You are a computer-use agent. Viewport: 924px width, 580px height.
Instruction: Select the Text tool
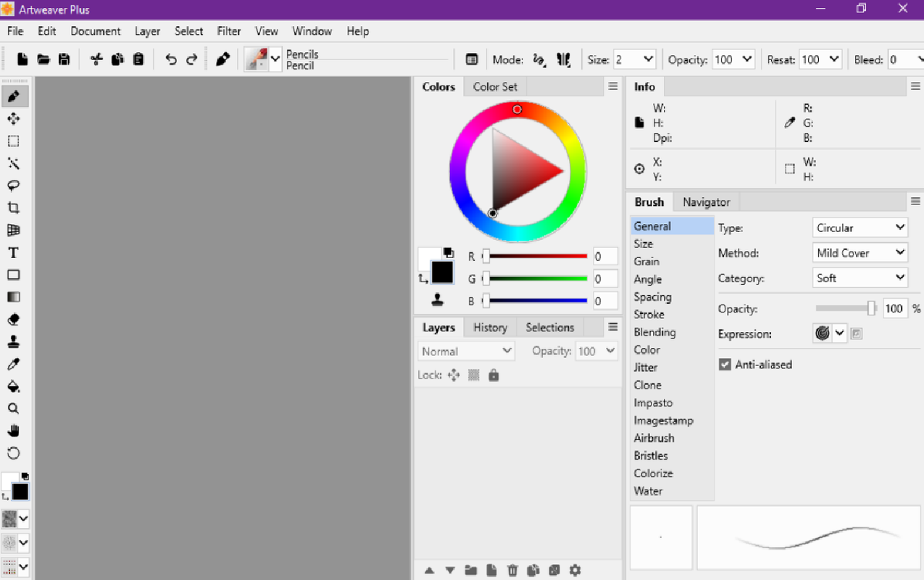[14, 253]
